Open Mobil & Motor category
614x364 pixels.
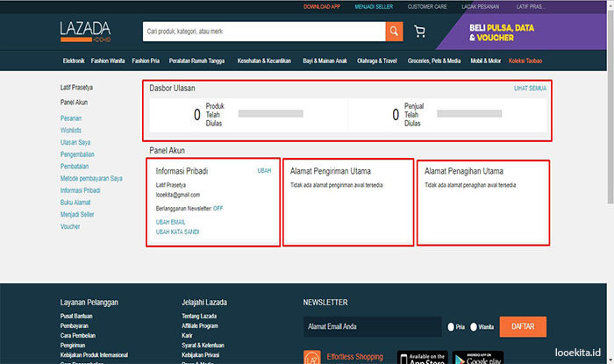point(486,61)
